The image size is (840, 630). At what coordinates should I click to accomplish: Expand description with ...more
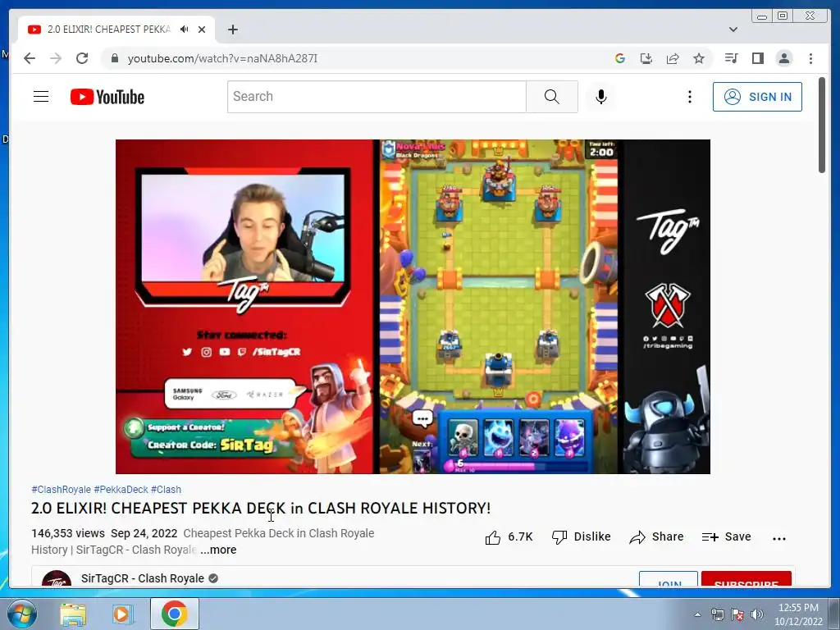pos(218,550)
